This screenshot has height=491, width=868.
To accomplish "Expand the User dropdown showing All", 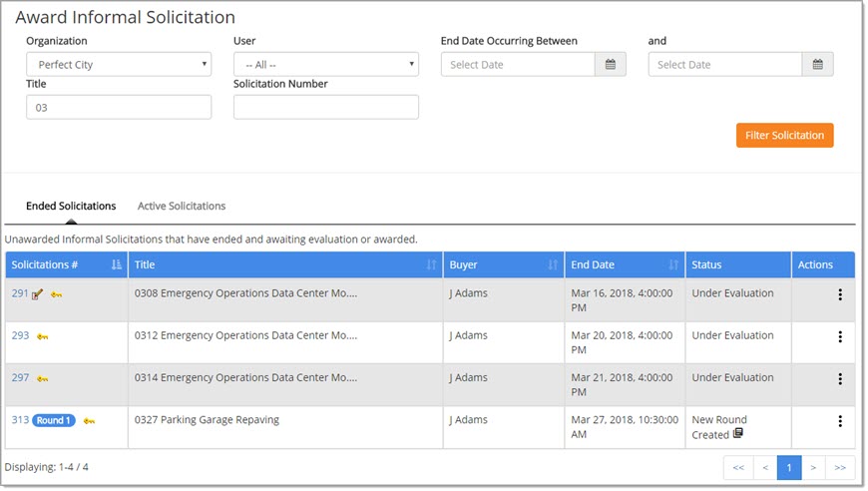I will click(x=325, y=65).
